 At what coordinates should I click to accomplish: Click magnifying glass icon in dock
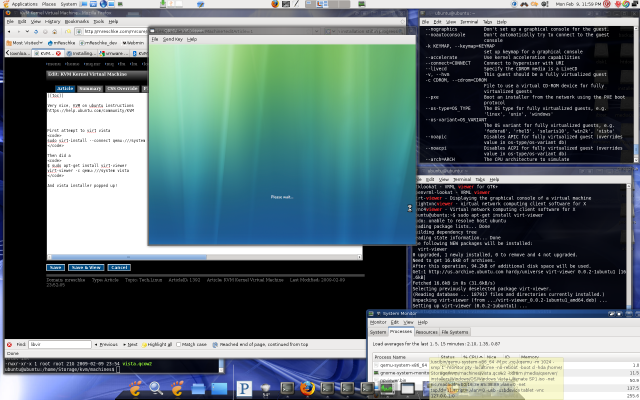pyautogui.click(x=156, y=388)
